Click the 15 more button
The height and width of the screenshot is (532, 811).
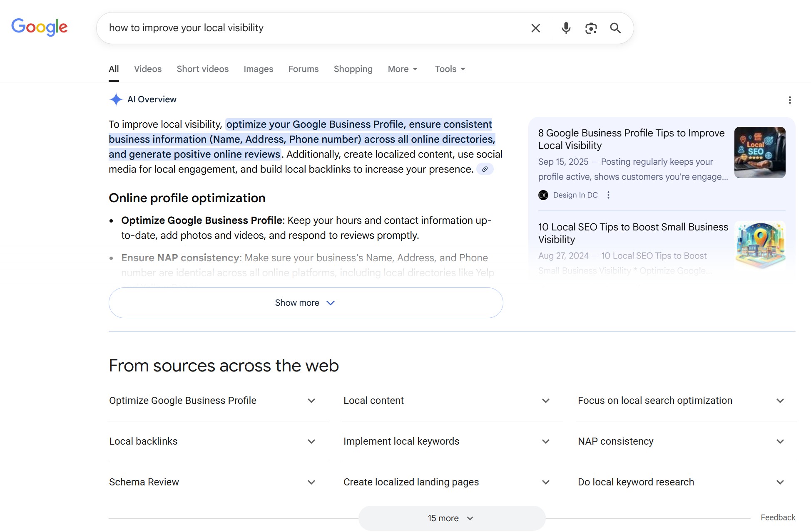[451, 518]
